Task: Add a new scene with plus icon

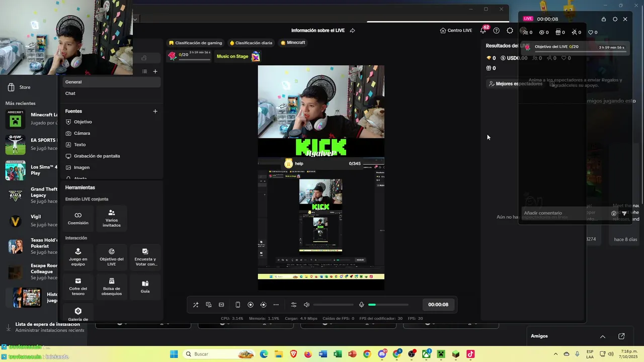Action: [x=155, y=71]
